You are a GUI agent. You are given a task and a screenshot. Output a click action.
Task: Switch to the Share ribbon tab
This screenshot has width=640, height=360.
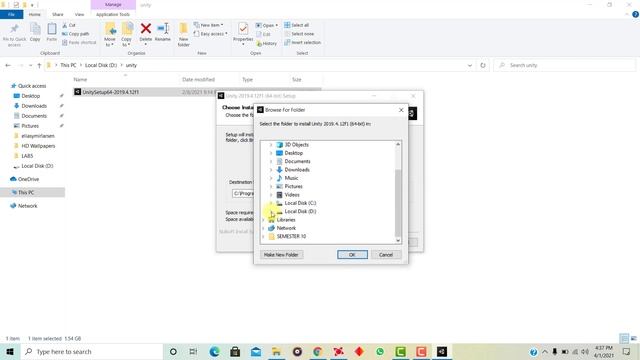coord(58,14)
